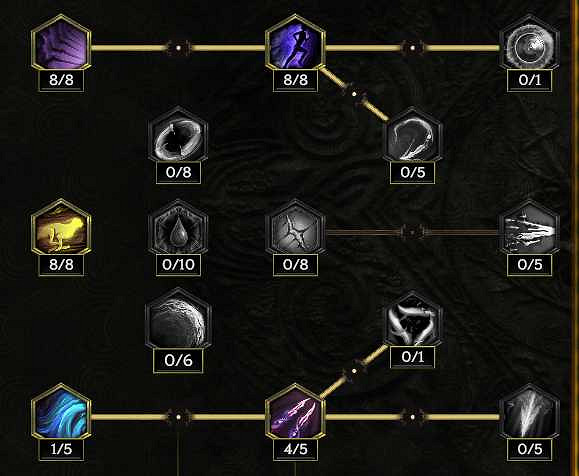Select the purple claw-marks skill node
The image size is (579, 476).
click(61, 44)
